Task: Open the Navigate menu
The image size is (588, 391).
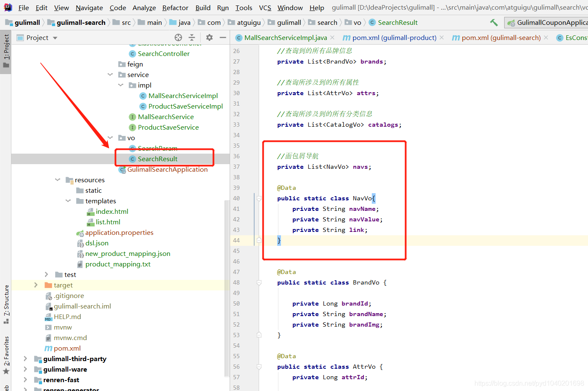Action: [89, 8]
